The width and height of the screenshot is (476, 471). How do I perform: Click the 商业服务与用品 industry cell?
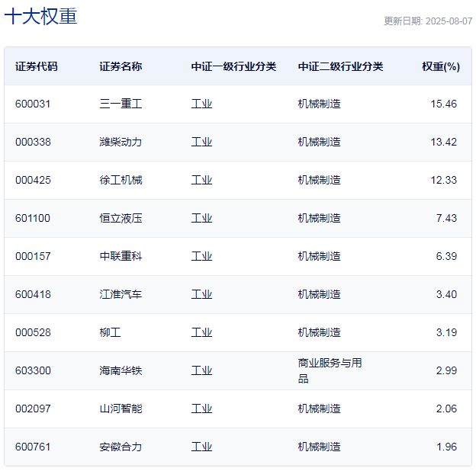(330, 370)
